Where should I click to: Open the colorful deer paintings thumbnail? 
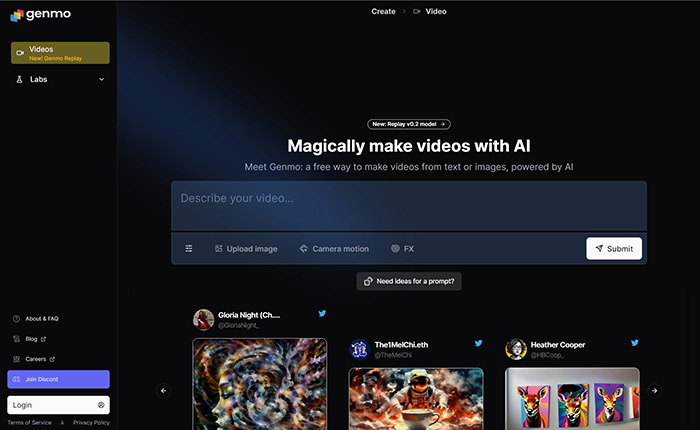(572, 399)
